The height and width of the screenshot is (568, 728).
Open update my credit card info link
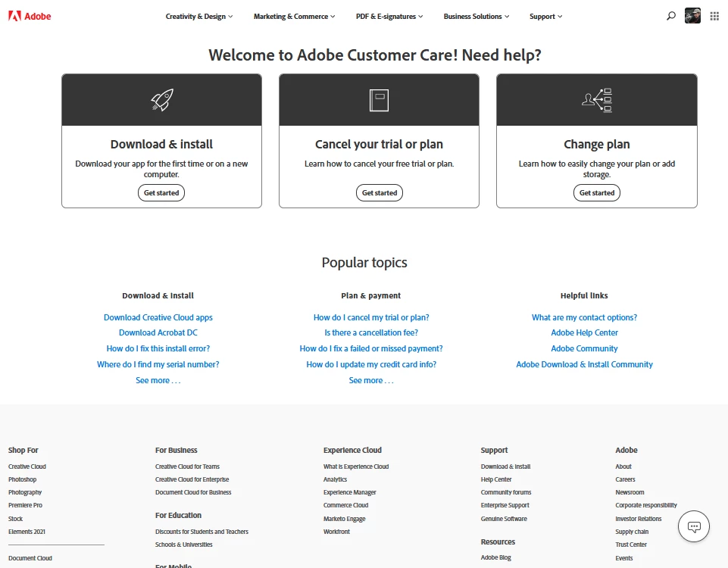(371, 364)
